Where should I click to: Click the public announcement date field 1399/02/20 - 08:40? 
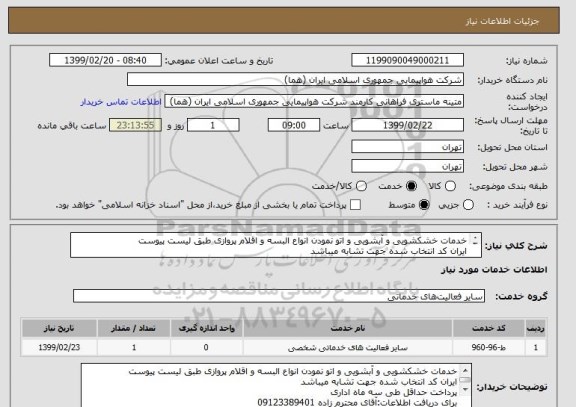click(x=105, y=60)
